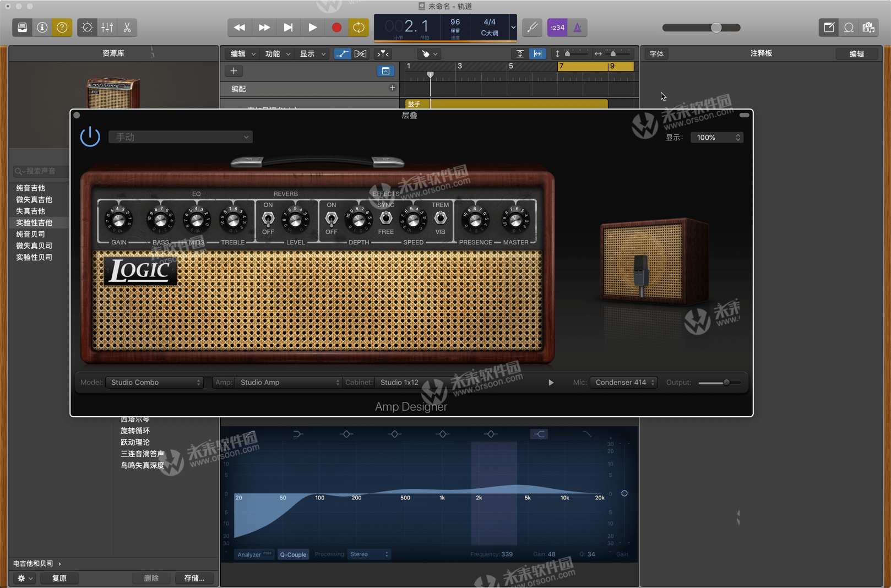Image resolution: width=891 pixels, height=588 pixels.
Task: Open the 显示 100% zoom dropdown
Action: point(717,138)
